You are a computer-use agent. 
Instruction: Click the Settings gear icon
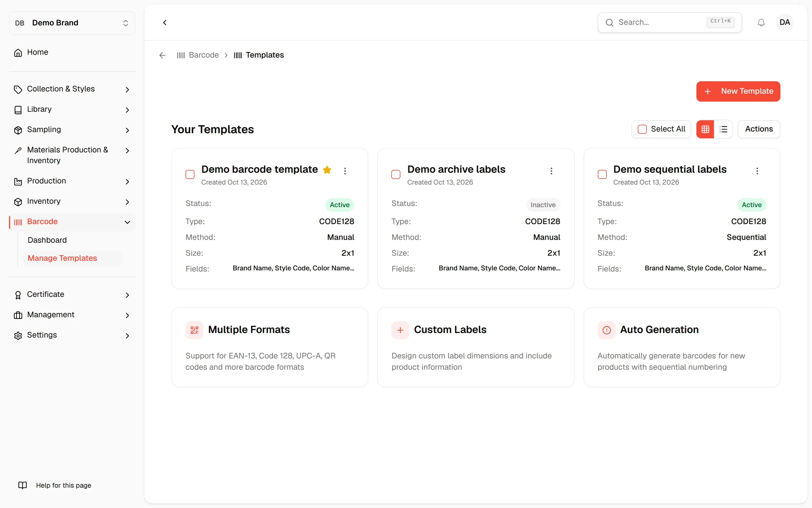[x=18, y=336]
